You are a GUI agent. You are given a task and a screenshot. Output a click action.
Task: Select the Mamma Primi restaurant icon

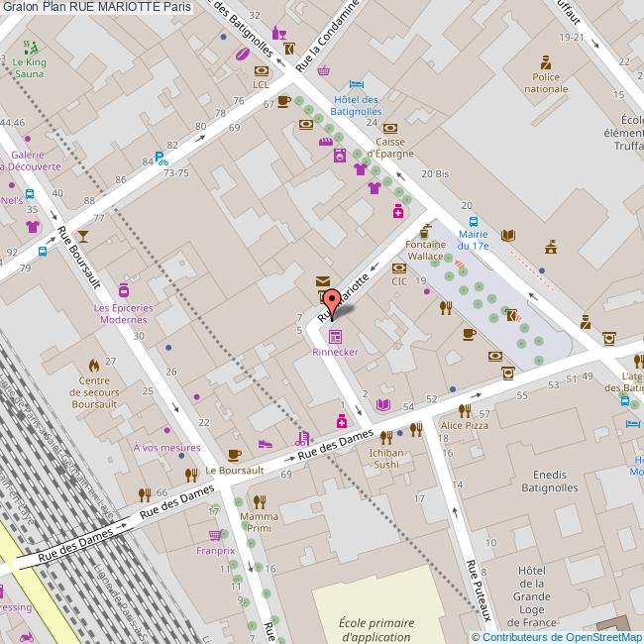(260, 500)
